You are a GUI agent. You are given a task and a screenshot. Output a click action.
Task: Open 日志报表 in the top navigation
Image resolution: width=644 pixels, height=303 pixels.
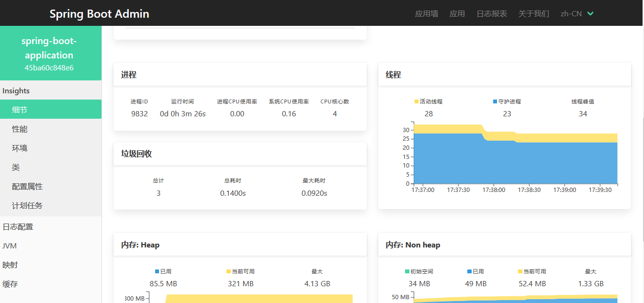coord(492,14)
